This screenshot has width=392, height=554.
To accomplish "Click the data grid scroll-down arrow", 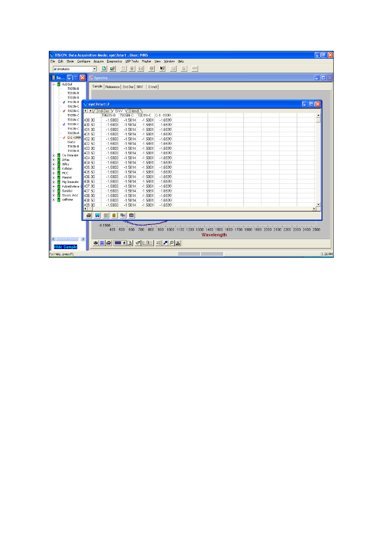I will pyautogui.click(x=319, y=204).
